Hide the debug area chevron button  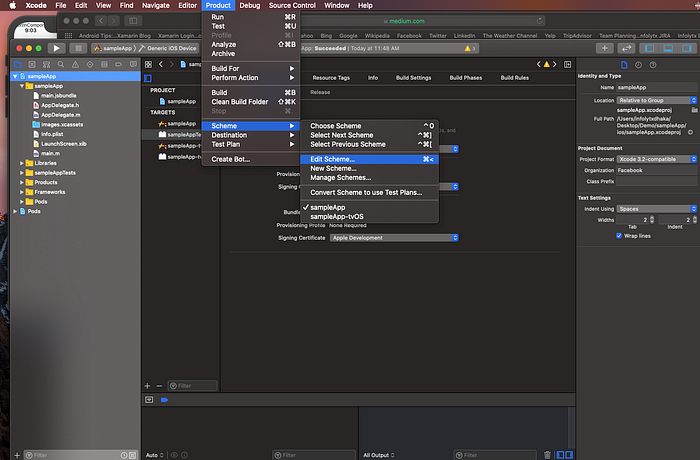click(x=149, y=400)
